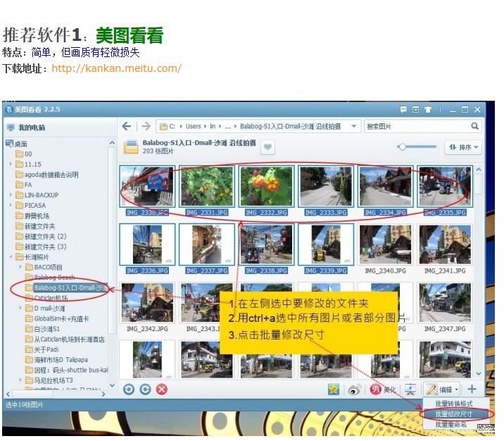The width and height of the screenshot is (504, 441).
Task: Click the 美化 beautify button
Action: point(384,389)
